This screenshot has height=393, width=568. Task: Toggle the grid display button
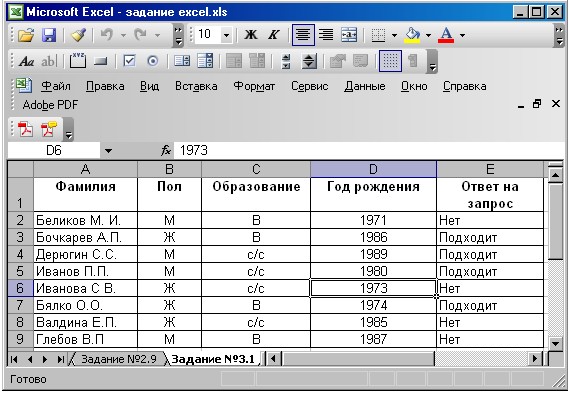(x=390, y=61)
